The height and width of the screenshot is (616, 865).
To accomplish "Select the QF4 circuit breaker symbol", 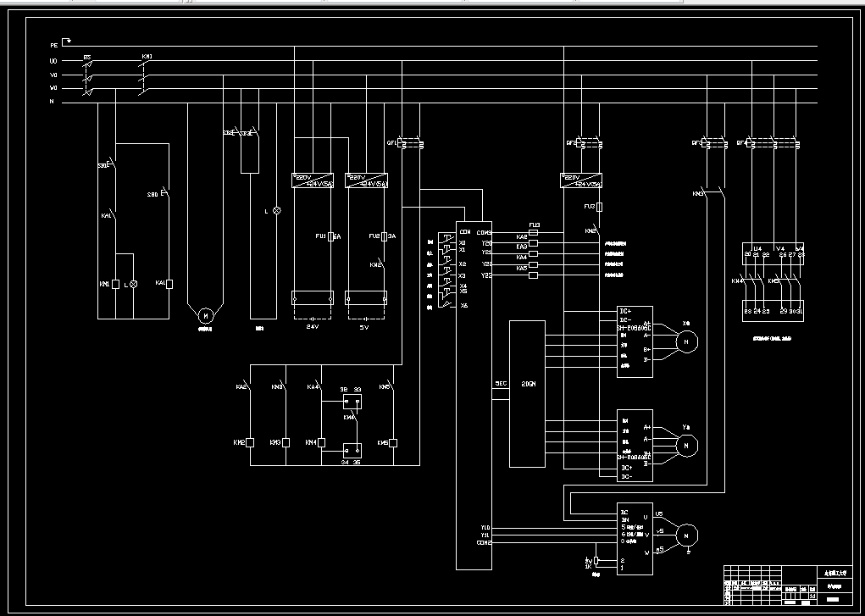I will pyautogui.click(x=773, y=144).
